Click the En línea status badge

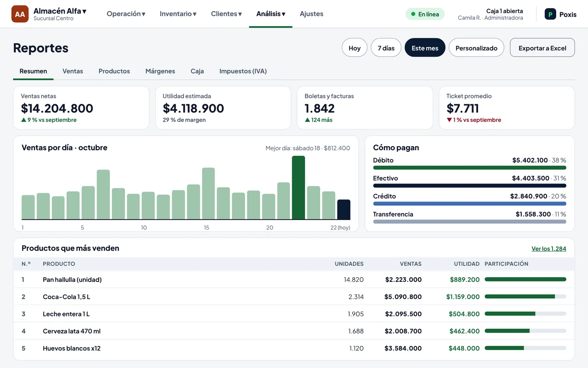[425, 14]
